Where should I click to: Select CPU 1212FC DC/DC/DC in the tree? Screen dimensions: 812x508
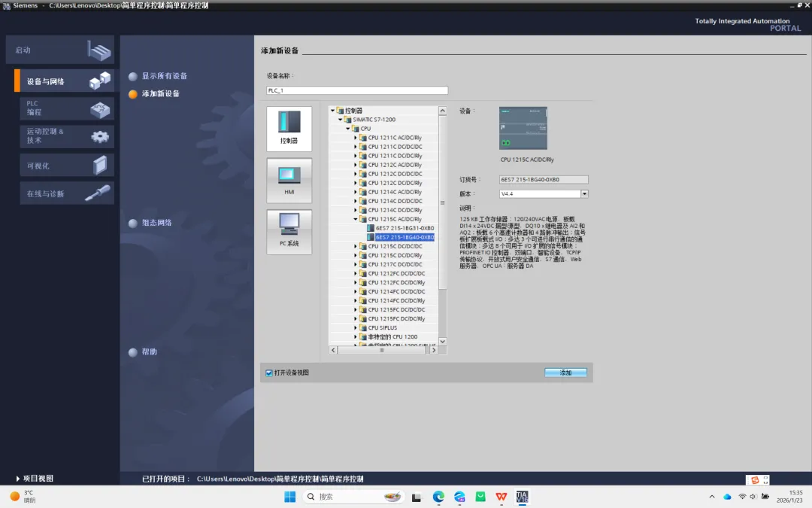pos(397,273)
